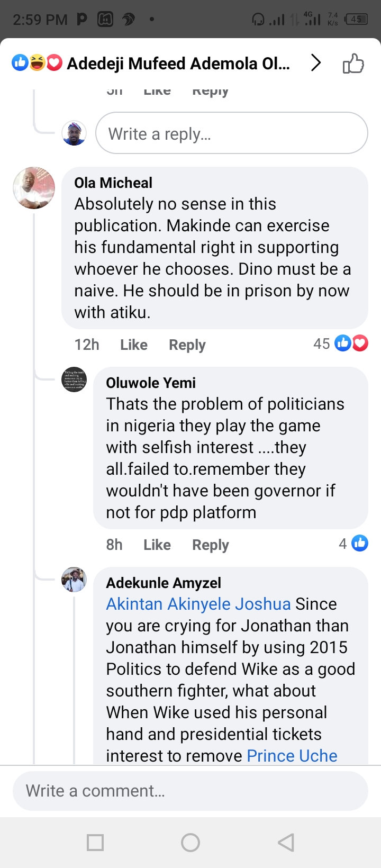Viewport: 381px width, 868px height.
Task: Focus the Write a comment field
Action: coord(190,791)
